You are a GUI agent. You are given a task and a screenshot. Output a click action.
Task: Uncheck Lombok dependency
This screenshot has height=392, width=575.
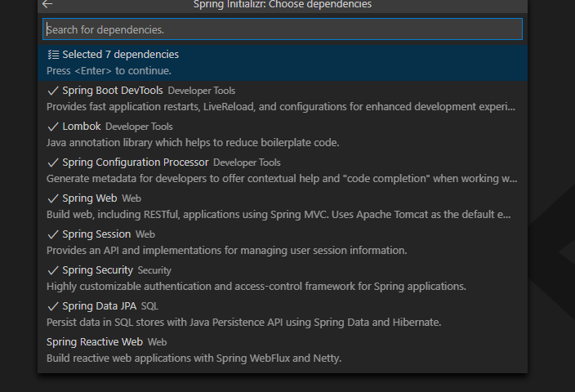(x=283, y=135)
